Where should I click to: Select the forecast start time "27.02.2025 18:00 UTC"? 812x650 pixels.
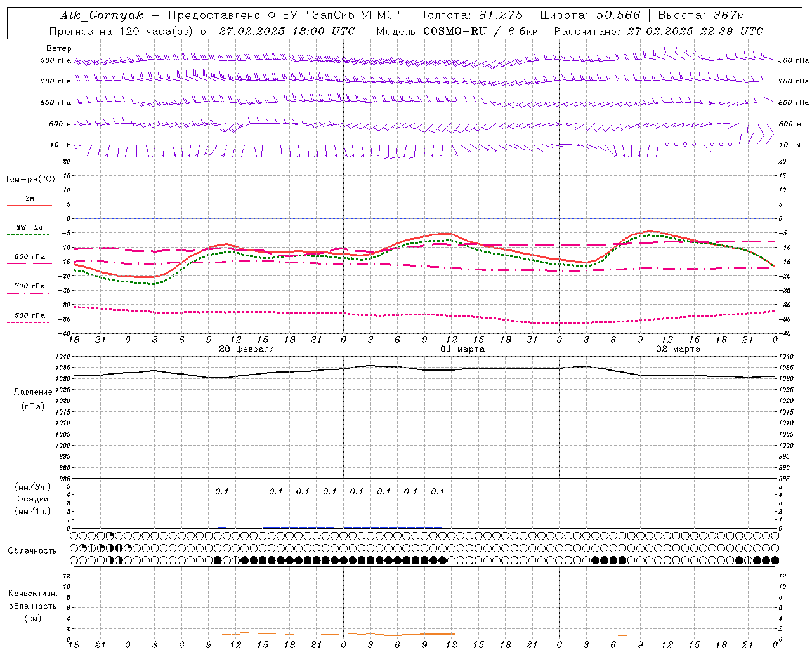pos(287,31)
